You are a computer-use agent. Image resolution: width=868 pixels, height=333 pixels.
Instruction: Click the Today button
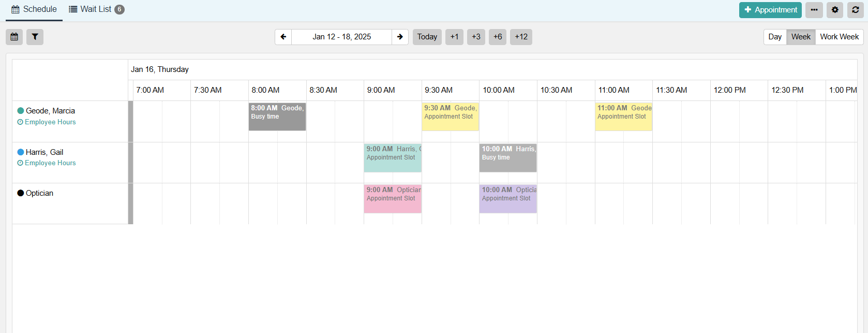[427, 37]
